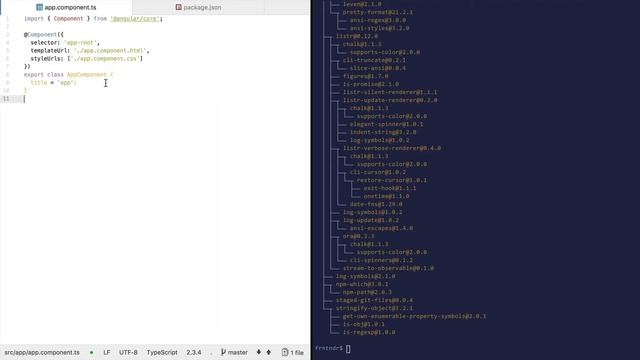Image resolution: width=640 pixels, height=360 pixels.
Task: Click get-own-enumerable-property-symbols in terminal
Action: 414,316
